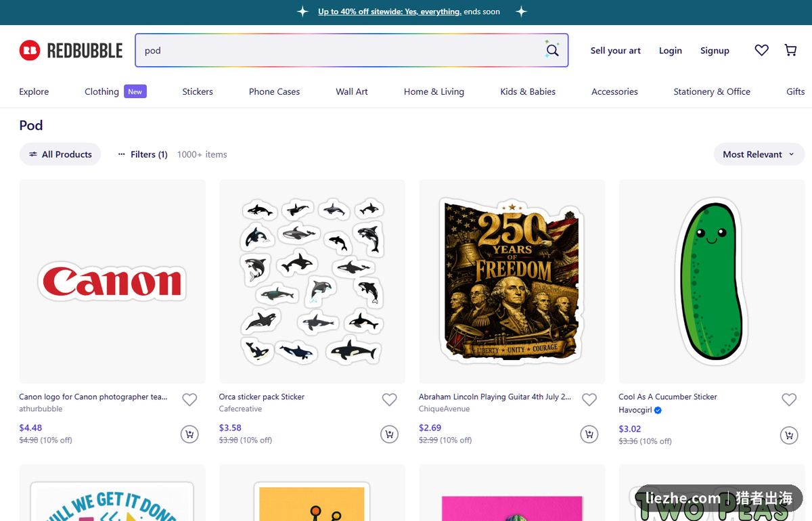Open the Home & Living menu
The height and width of the screenshot is (521, 812).
434,91
